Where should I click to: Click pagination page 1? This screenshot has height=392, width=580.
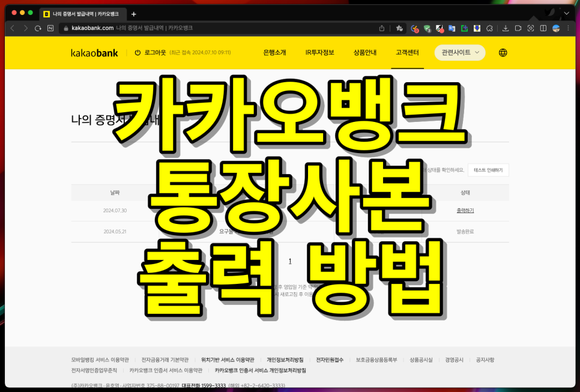290,261
